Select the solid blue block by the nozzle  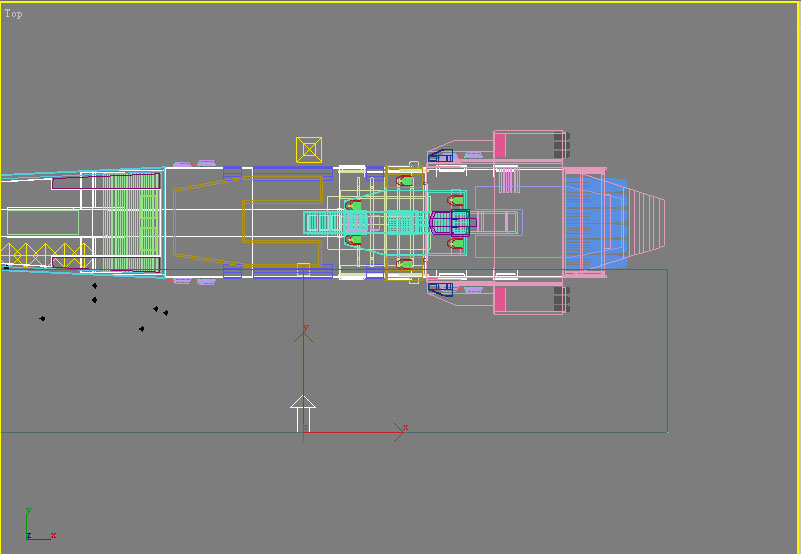pos(596,223)
